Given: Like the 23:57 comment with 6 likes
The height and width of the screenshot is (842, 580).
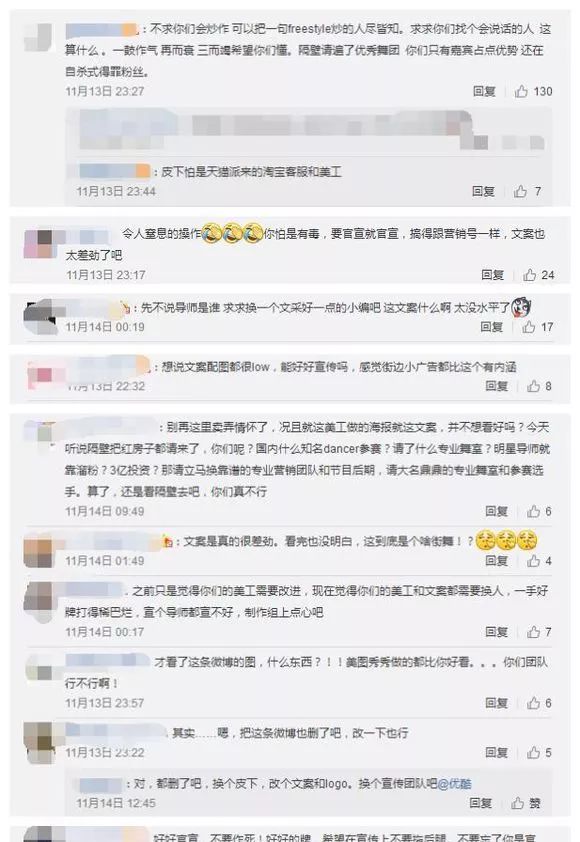Looking at the screenshot, I should tap(533, 703).
